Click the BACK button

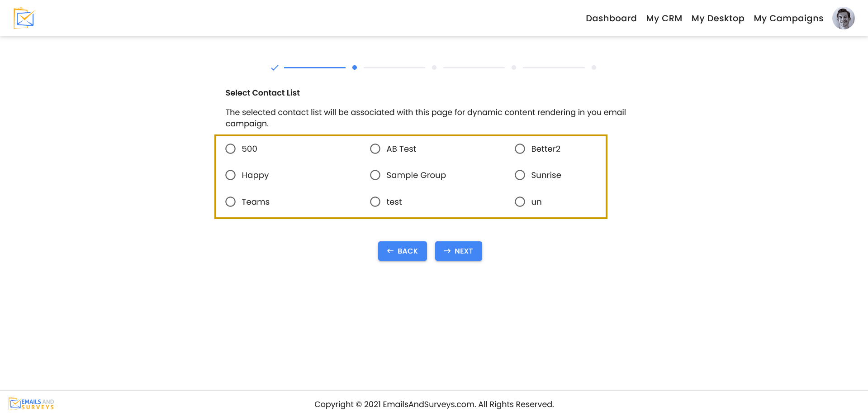click(402, 251)
